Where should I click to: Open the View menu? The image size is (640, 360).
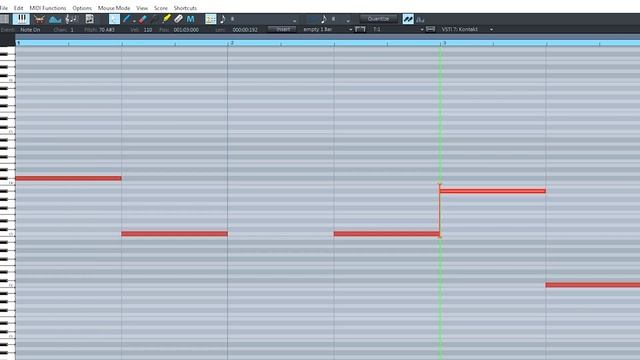click(x=142, y=8)
